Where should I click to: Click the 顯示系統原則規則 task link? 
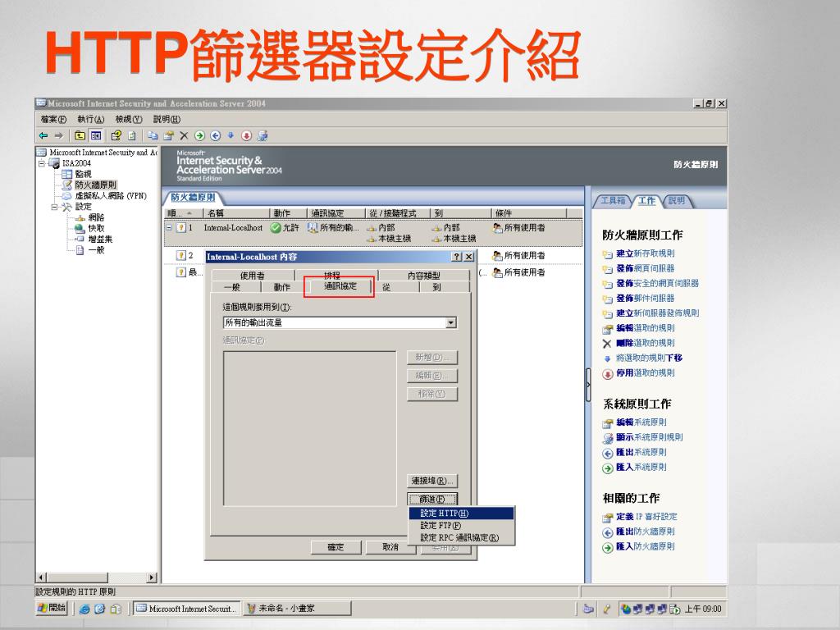tap(650, 437)
